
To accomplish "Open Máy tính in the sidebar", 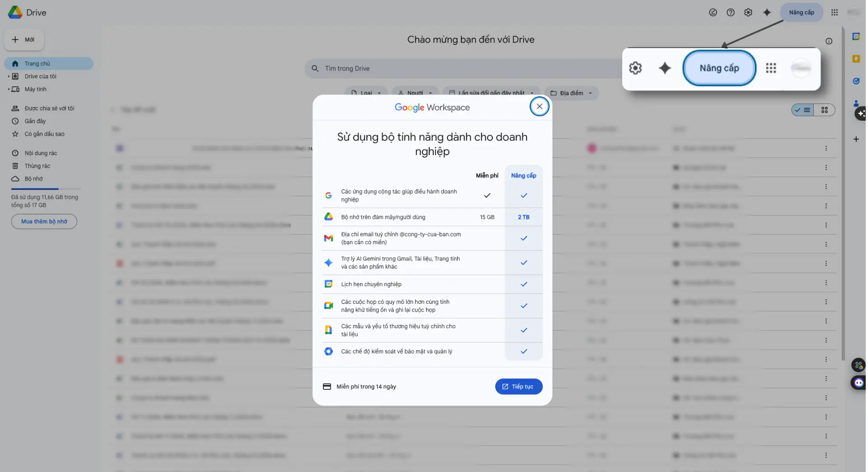I will (36, 90).
